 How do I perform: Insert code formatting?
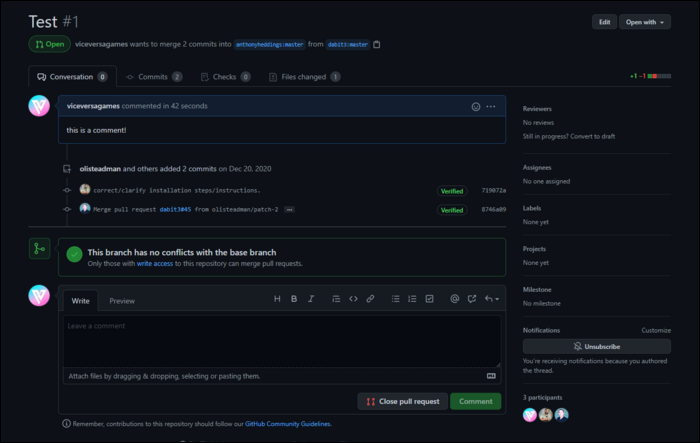353,299
